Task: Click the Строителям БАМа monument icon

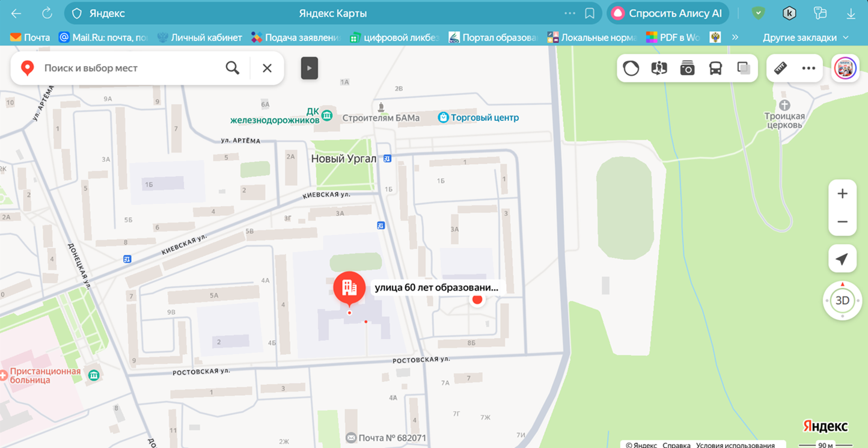Action: pos(381,107)
